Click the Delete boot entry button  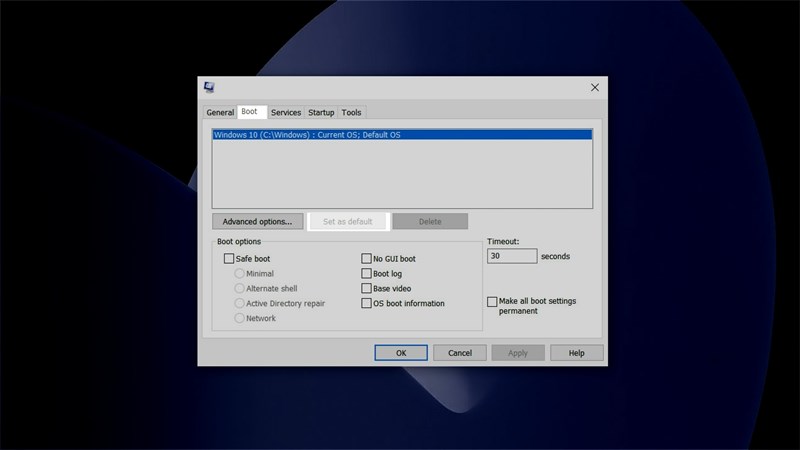(430, 221)
